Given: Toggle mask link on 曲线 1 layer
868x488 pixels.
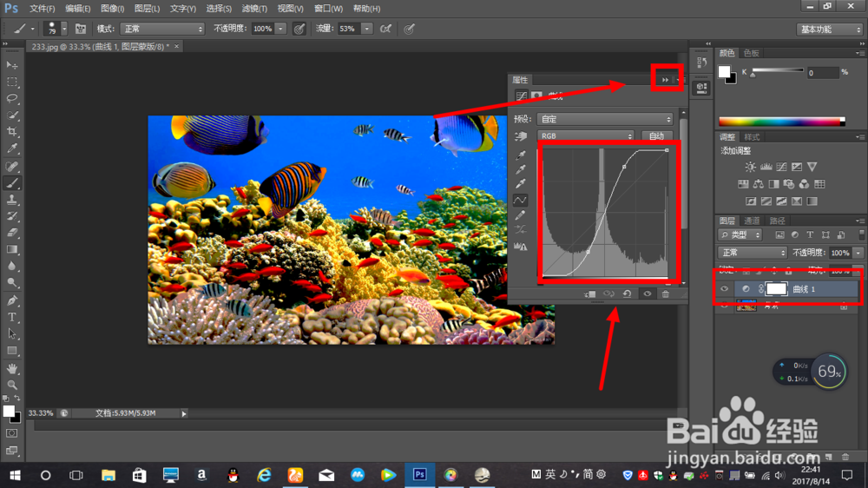Looking at the screenshot, I should coord(761,288).
